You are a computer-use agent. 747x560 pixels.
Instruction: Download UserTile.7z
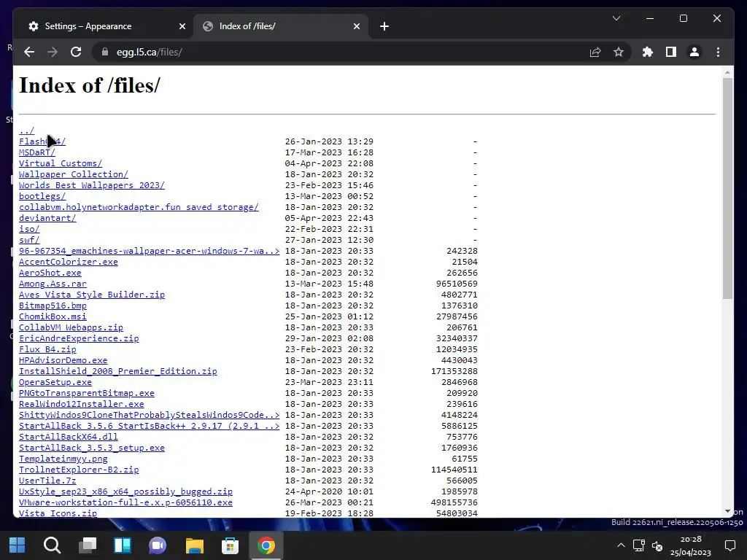click(x=47, y=481)
